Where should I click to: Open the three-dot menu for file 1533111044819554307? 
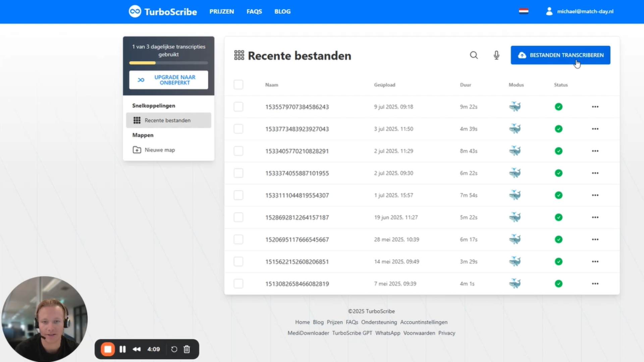[x=595, y=195]
